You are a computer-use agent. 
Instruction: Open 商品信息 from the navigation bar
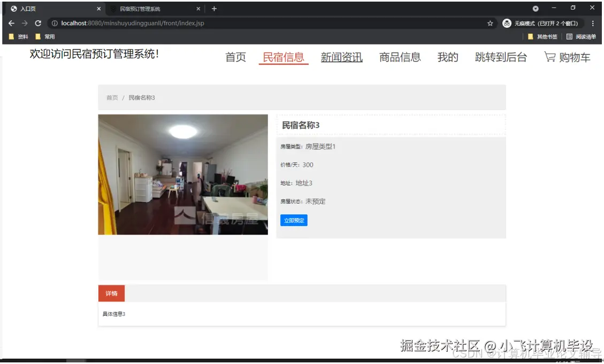[400, 57]
